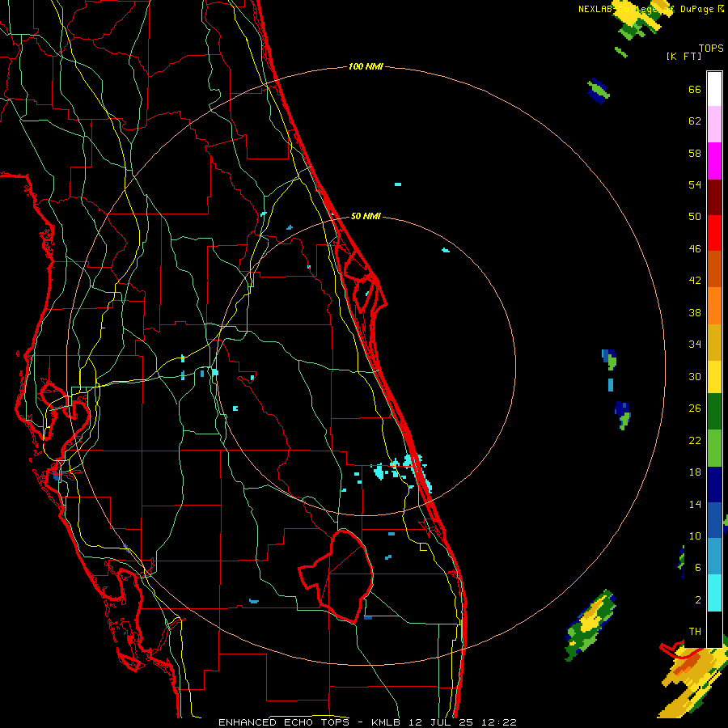Click the white swatch in the tops scale
This screenshot has width=728, height=728.
click(714, 89)
